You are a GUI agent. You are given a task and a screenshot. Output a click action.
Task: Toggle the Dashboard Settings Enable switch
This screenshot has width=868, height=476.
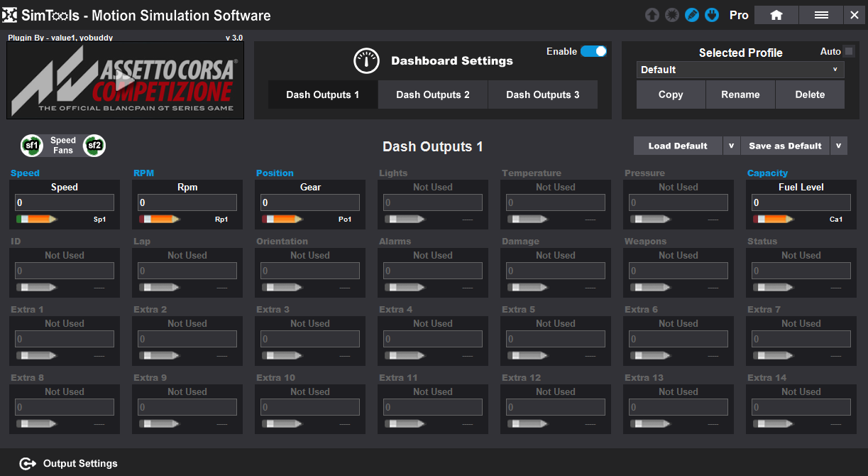coord(593,51)
